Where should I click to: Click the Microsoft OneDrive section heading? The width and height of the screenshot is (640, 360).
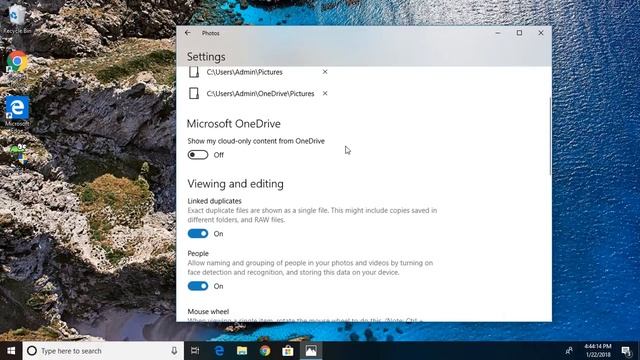point(233,124)
